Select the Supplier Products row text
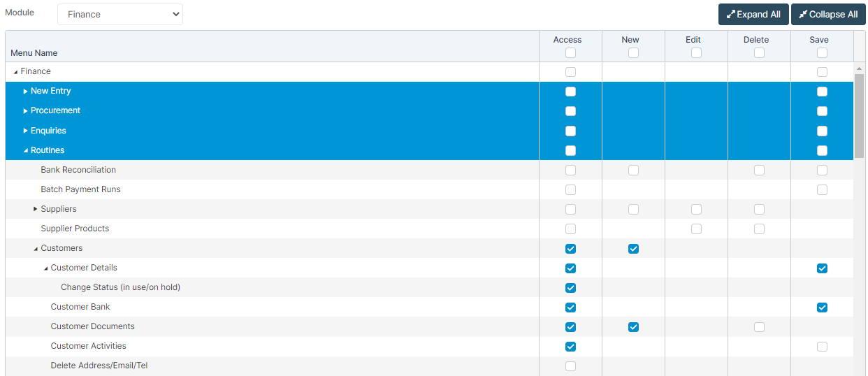This screenshot has width=868, height=376. [x=75, y=229]
